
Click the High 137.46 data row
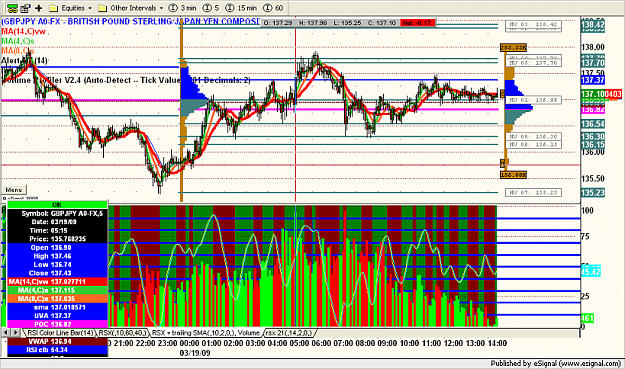click(57, 256)
